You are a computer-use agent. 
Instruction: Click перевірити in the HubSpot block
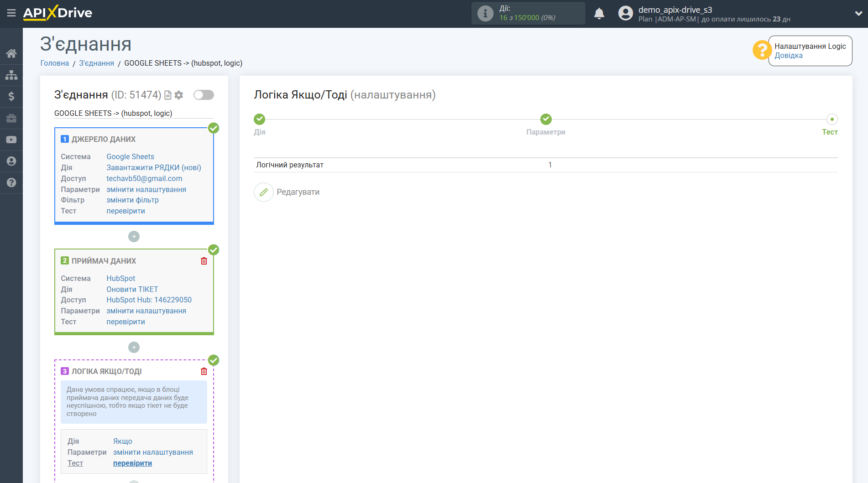pyautogui.click(x=125, y=322)
